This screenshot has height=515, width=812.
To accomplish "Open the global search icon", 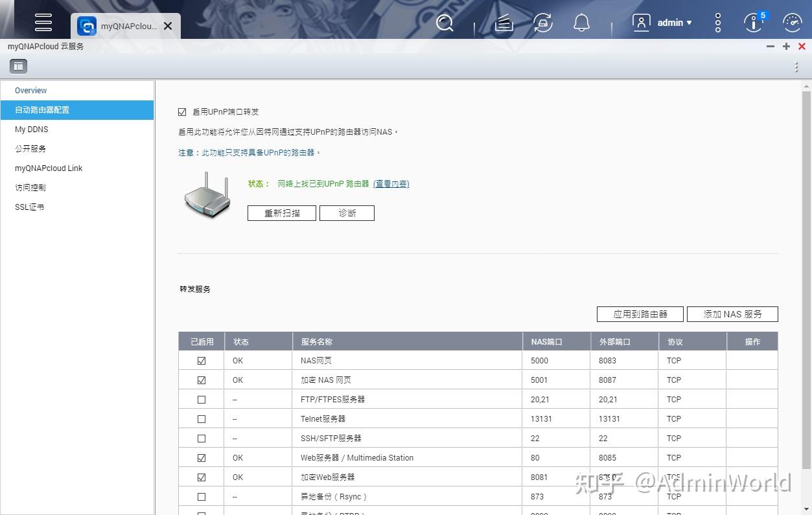I will 445,22.
